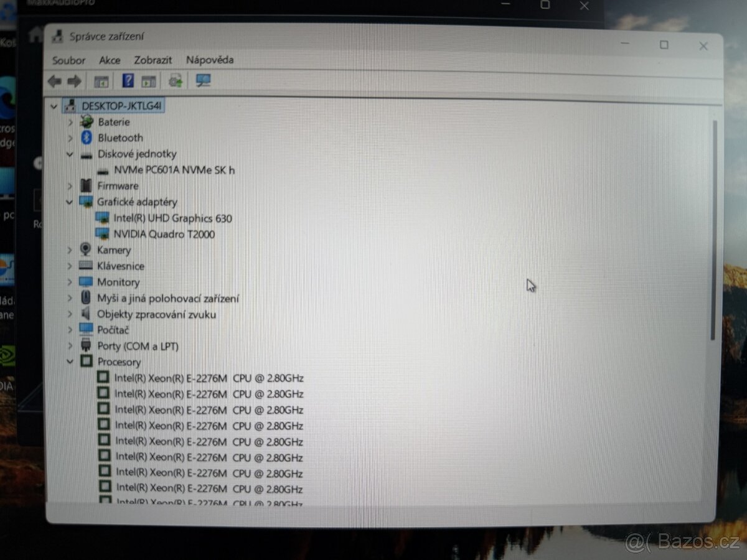747x560 pixels.
Task: Expand the Porty (COM a LPT) category
Action: [x=70, y=346]
